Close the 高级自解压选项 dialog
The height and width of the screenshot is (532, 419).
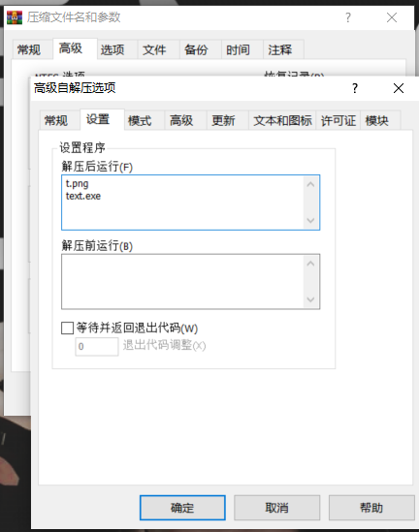click(x=399, y=88)
